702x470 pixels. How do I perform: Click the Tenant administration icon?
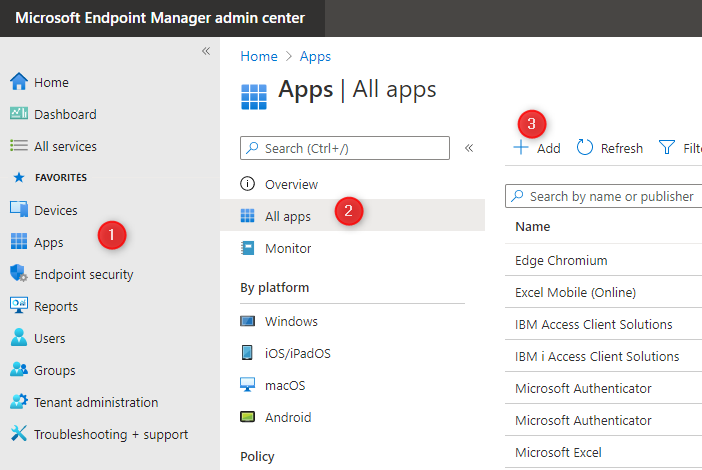click(x=18, y=402)
